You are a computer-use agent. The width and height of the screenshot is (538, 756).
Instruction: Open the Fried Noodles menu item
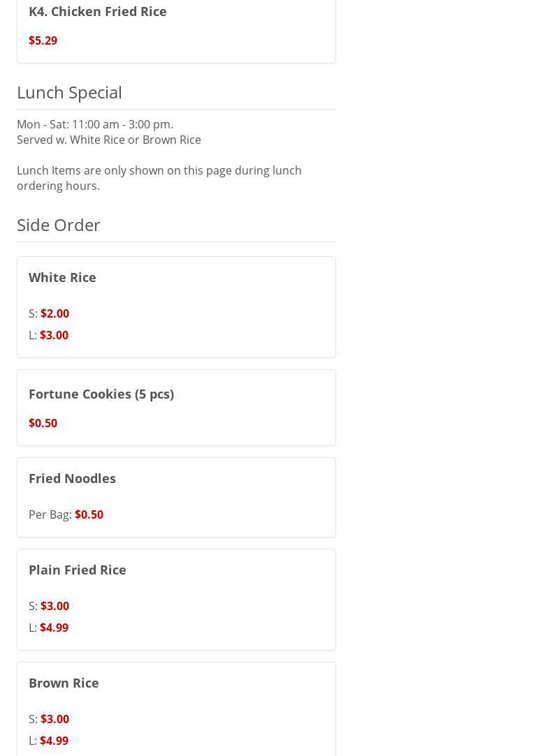click(x=72, y=478)
